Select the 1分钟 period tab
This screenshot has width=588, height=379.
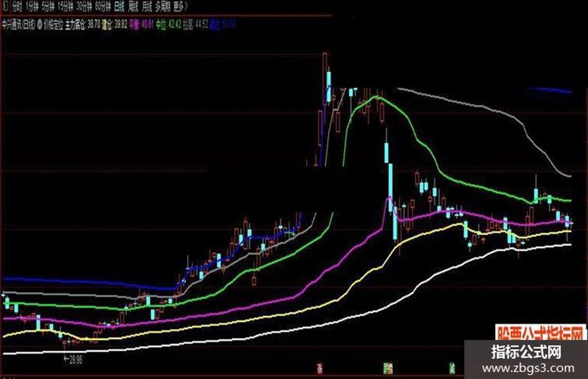[32, 6]
